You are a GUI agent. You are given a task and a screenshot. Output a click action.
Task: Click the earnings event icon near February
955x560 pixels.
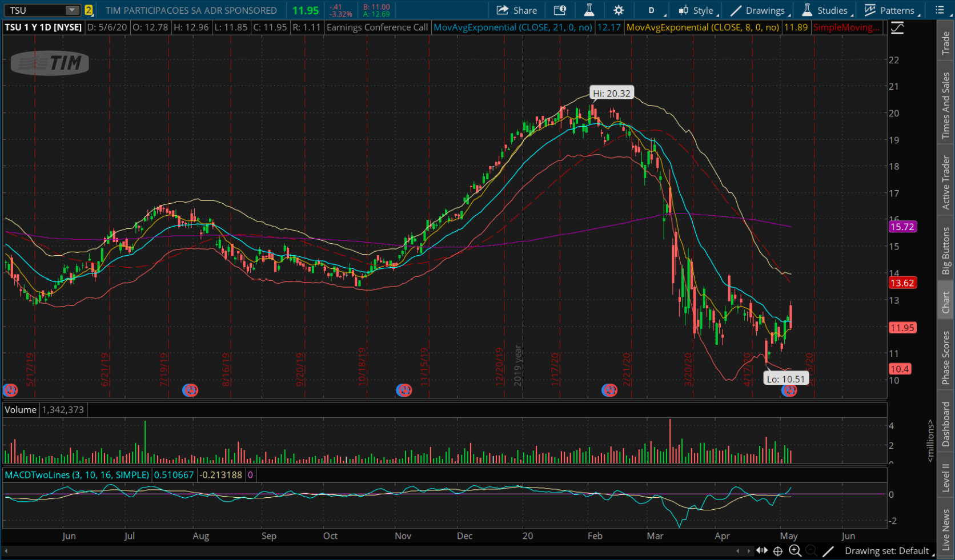(609, 390)
